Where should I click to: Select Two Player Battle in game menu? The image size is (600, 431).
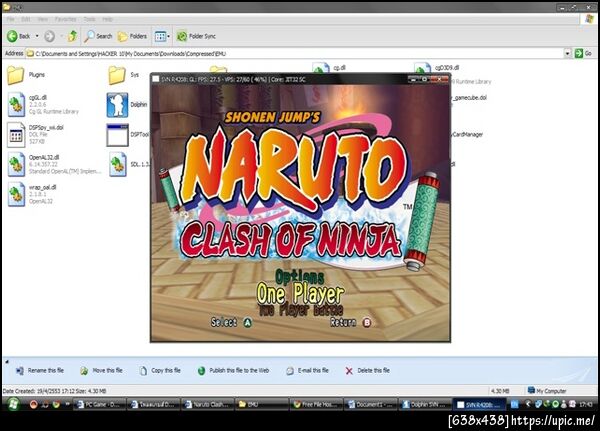tap(301, 310)
